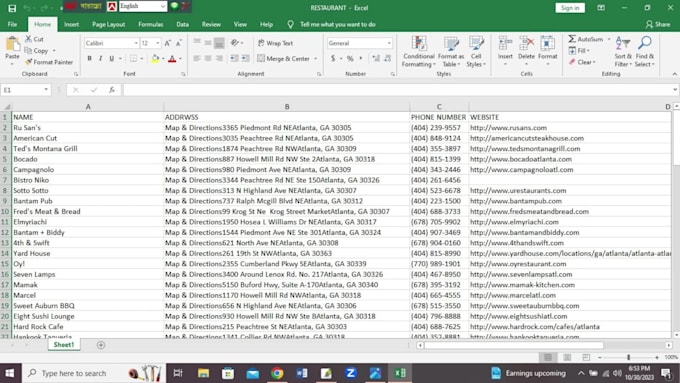
Task: Switch to the Insert tab
Action: click(72, 24)
